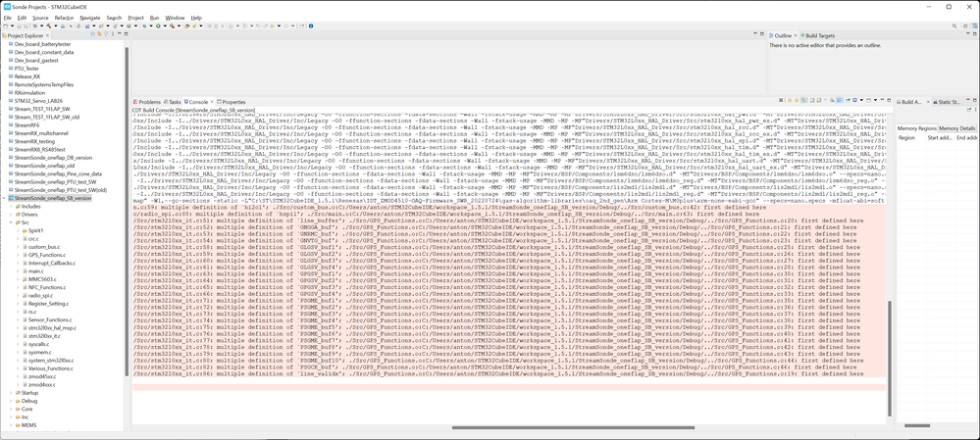Switch to the Tasks tab
The height and width of the screenshot is (440, 980).
click(173, 102)
